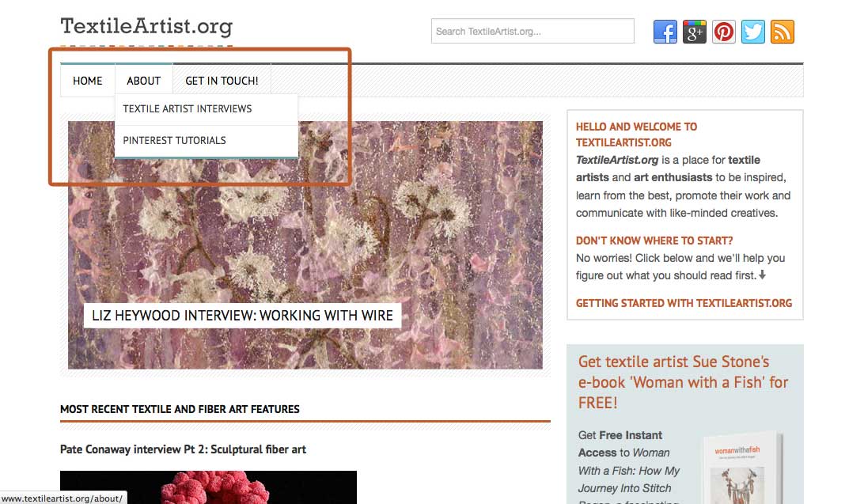The image size is (864, 504).
Task: Click the Sue Stone e-book free offer heading
Action: [684, 382]
